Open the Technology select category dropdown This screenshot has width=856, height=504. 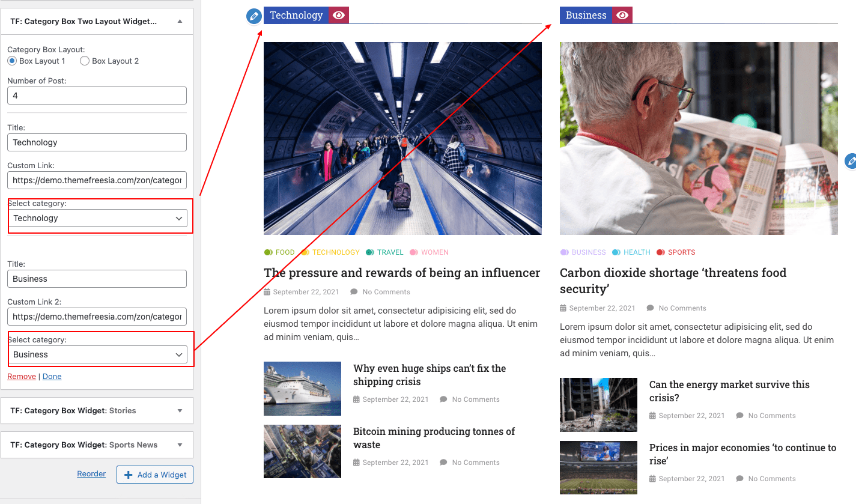click(97, 218)
